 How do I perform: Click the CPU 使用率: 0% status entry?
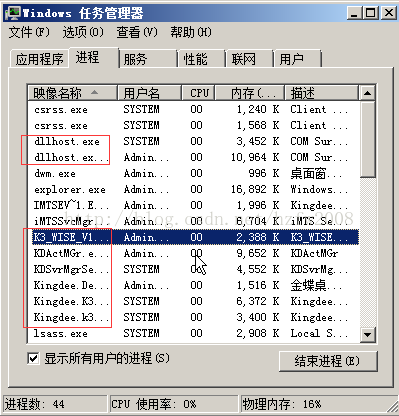174,404
